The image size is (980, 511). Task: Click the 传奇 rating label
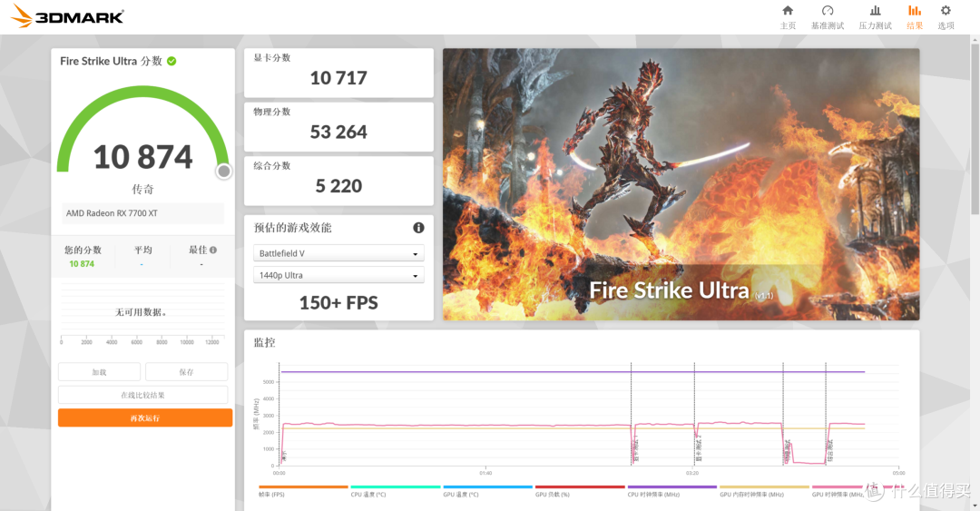(x=142, y=189)
